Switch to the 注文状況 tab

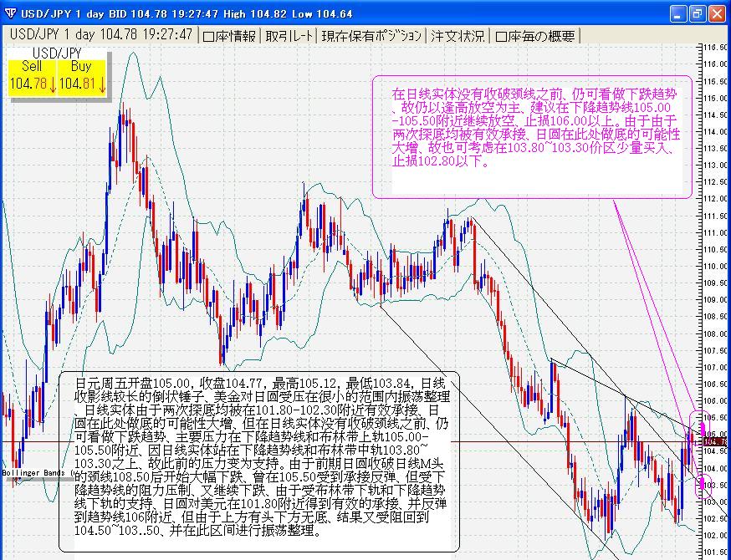[458, 36]
